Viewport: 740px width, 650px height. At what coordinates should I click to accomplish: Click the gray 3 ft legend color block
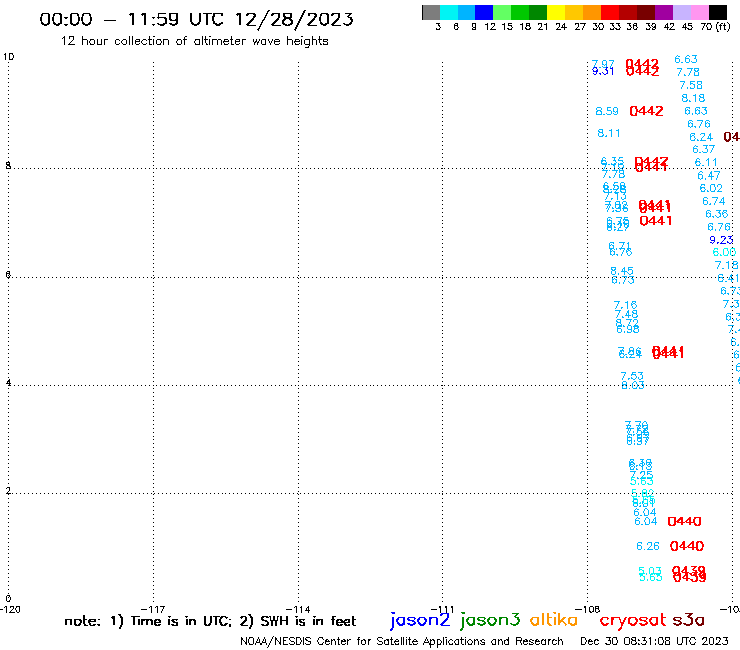tap(431, 12)
